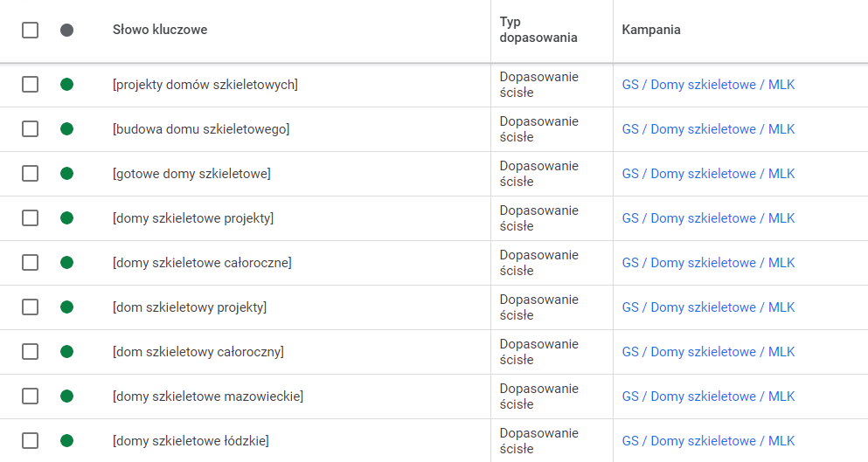Edit the keyword [domy szkieletowe mazowieckie]

point(208,396)
